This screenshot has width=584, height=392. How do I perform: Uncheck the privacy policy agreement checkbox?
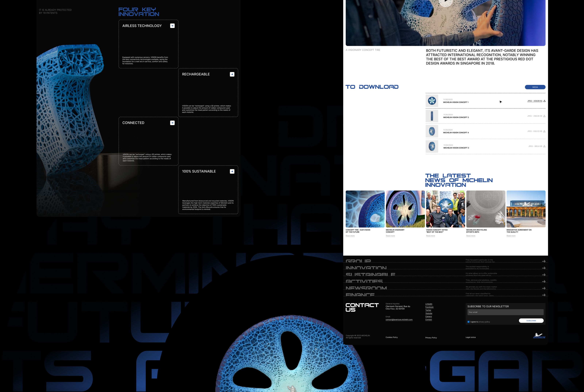468,322
